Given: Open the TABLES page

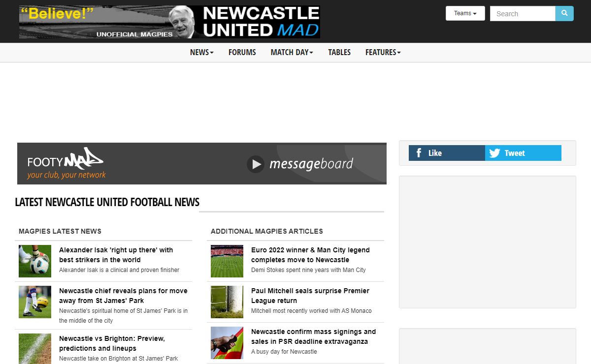Looking at the screenshot, I should (339, 52).
